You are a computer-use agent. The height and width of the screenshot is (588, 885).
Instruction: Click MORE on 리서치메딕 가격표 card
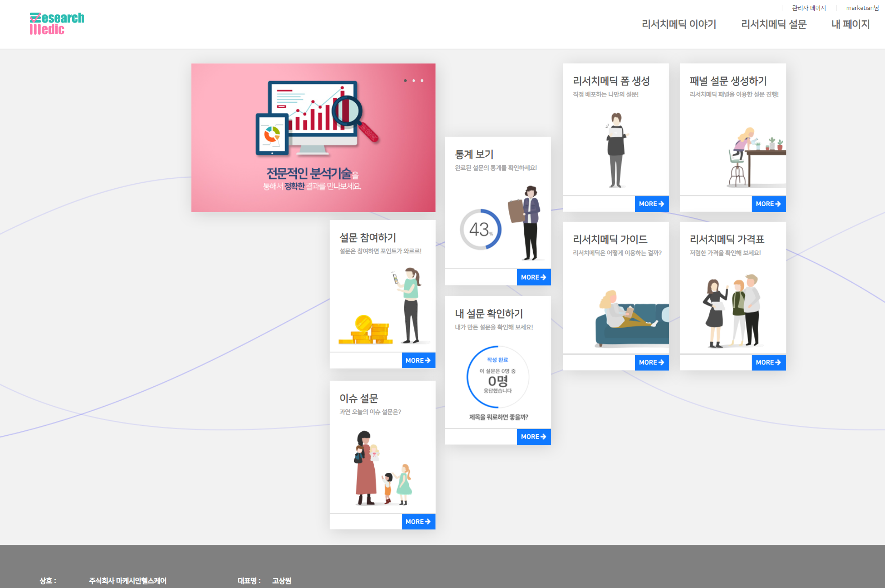768,362
